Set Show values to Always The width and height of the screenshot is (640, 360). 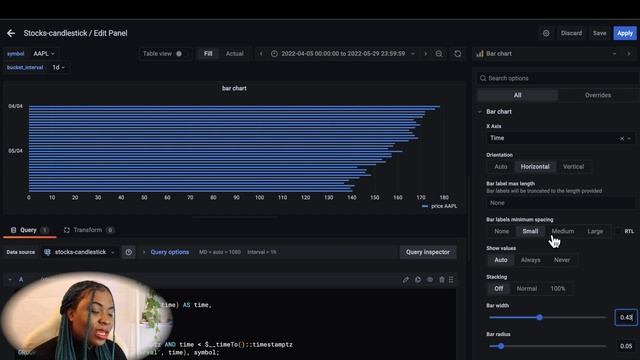tap(530, 260)
